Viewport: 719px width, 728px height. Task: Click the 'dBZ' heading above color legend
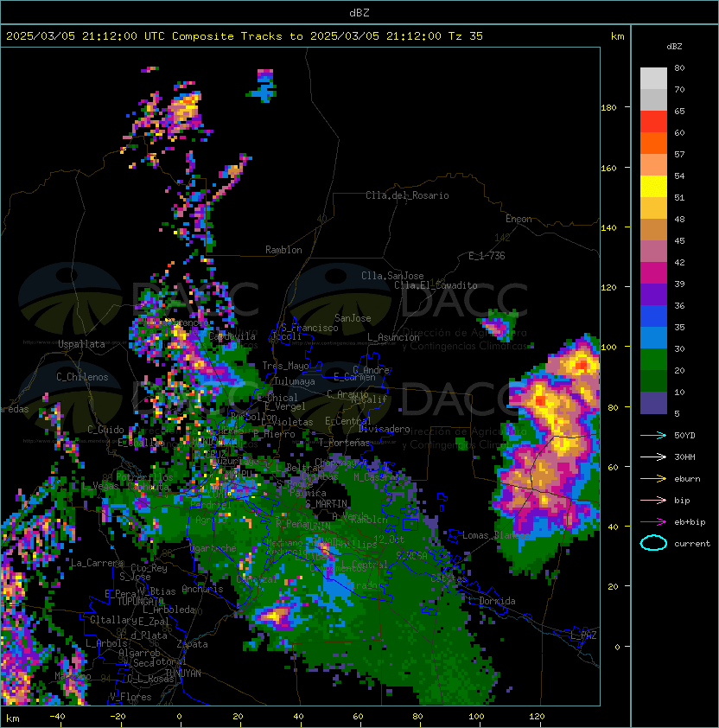tap(674, 47)
